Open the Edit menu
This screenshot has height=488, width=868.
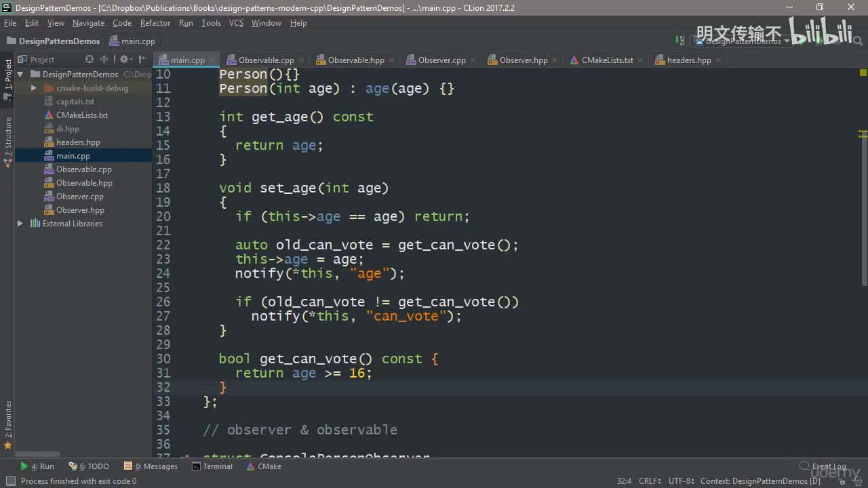click(x=32, y=23)
